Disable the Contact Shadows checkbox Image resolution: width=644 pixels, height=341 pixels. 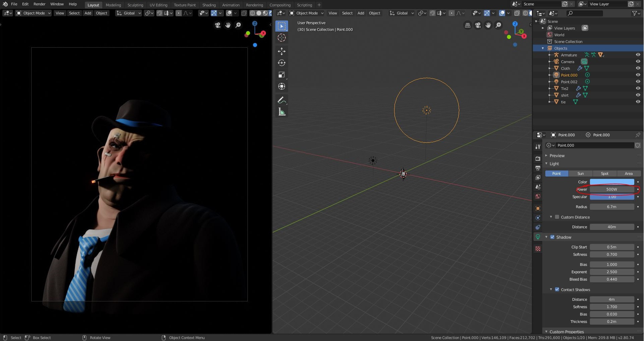click(x=557, y=289)
